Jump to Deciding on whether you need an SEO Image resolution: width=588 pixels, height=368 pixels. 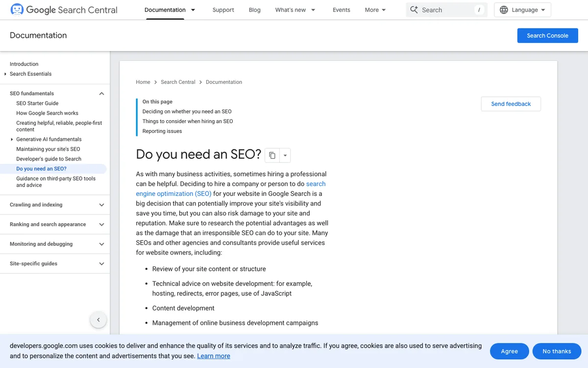187,111
